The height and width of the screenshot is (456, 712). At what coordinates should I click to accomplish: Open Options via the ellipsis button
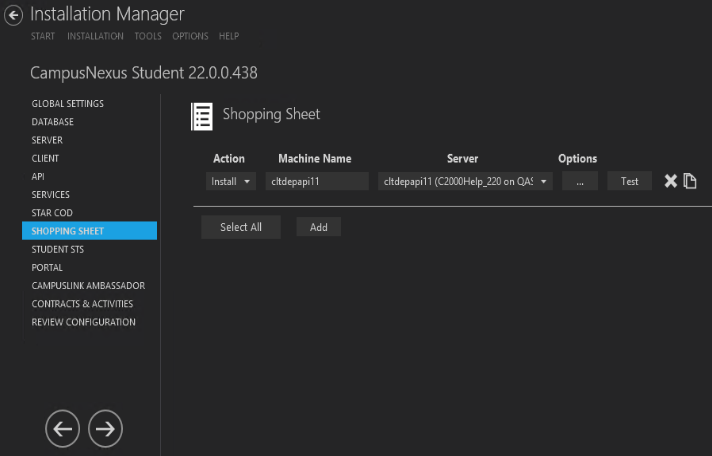pyautogui.click(x=580, y=181)
